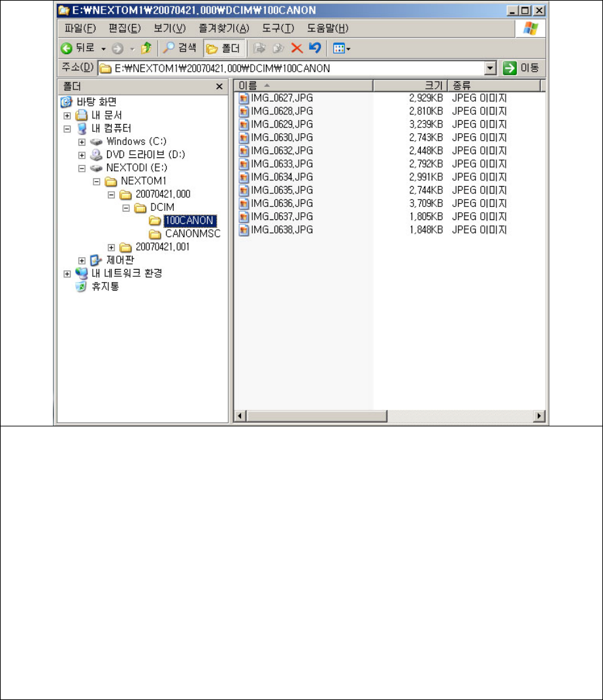Open the 도움말(H) menu
The image size is (603, 700).
(327, 29)
